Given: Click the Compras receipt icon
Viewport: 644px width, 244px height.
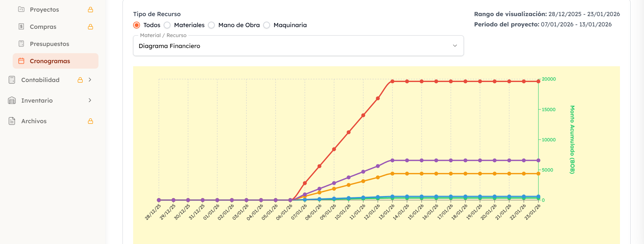Looking at the screenshot, I should tap(21, 26).
